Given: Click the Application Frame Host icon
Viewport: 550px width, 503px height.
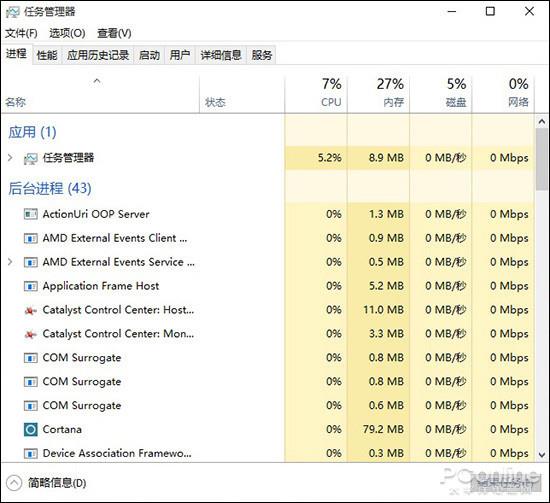Looking at the screenshot, I should point(31,286).
